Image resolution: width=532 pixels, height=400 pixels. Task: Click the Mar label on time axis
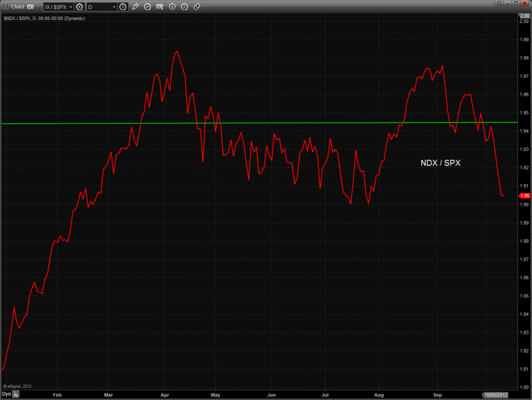coord(109,395)
